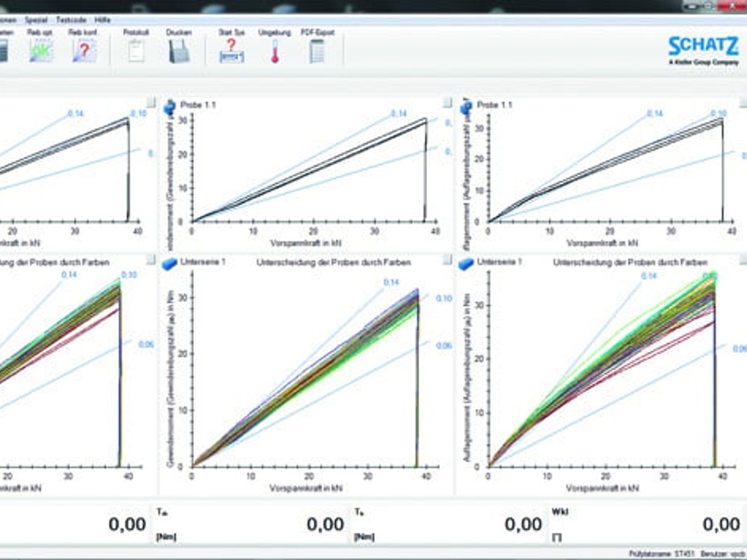This screenshot has height=560, width=747.
Task: Click the 0,06 line label in the bottom-left chart
Action: pyautogui.click(x=146, y=344)
